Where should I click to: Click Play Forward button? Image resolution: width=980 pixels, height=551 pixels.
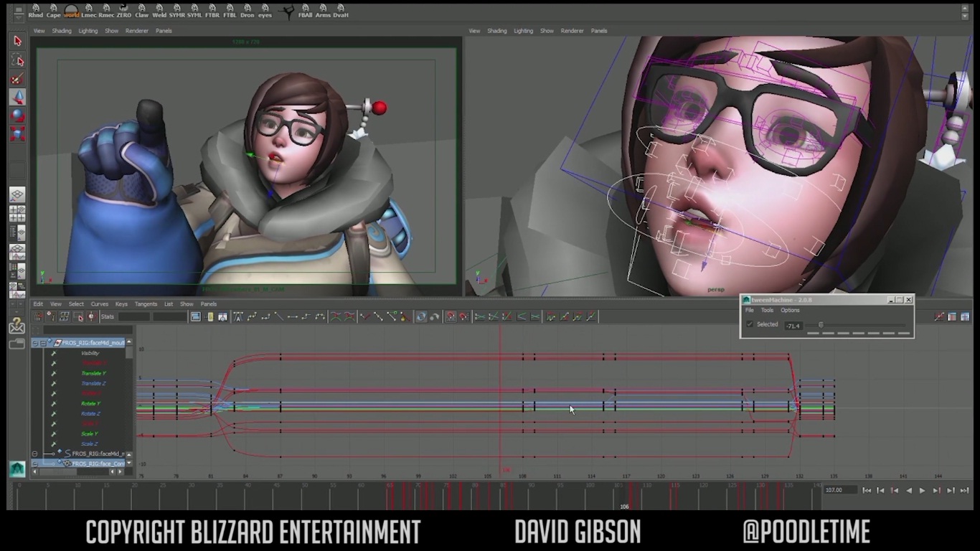click(923, 490)
